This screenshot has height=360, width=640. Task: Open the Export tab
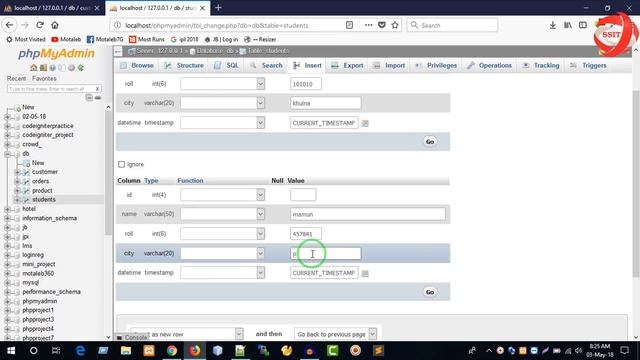point(347,65)
